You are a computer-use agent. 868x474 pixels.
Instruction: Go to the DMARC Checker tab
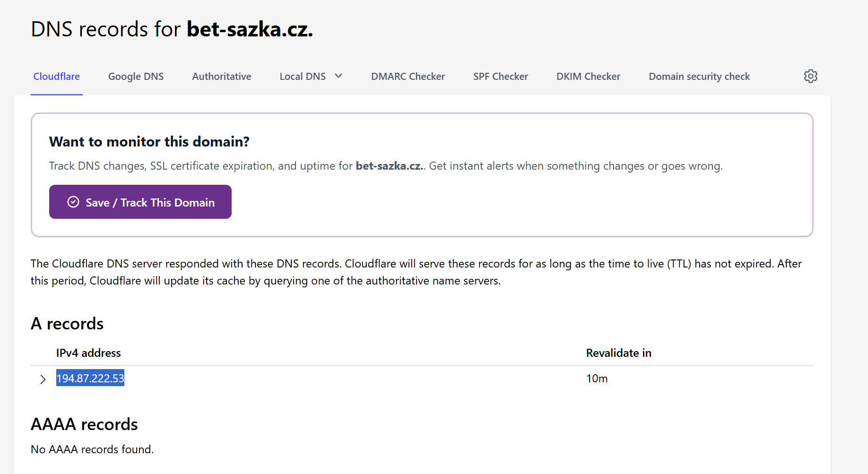(x=408, y=77)
